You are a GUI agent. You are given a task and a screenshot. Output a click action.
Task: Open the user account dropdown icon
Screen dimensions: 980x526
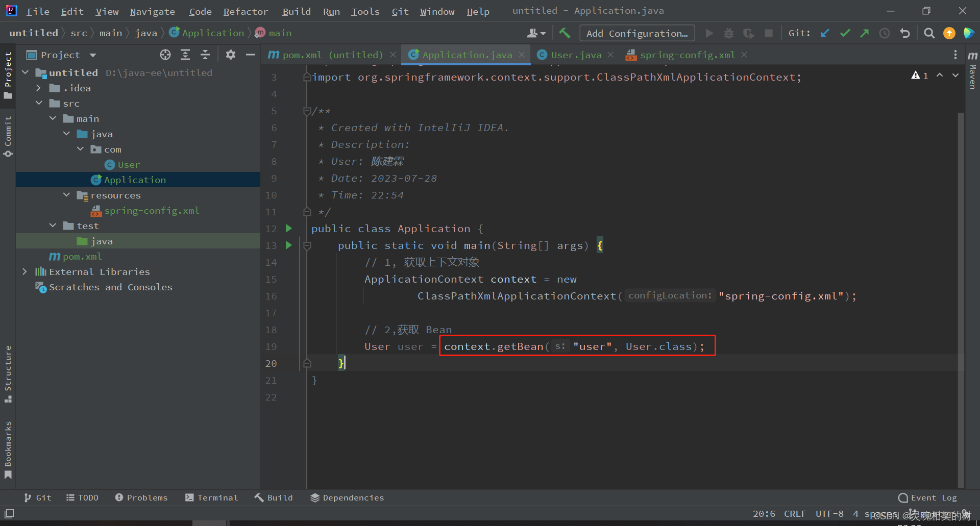click(x=536, y=33)
